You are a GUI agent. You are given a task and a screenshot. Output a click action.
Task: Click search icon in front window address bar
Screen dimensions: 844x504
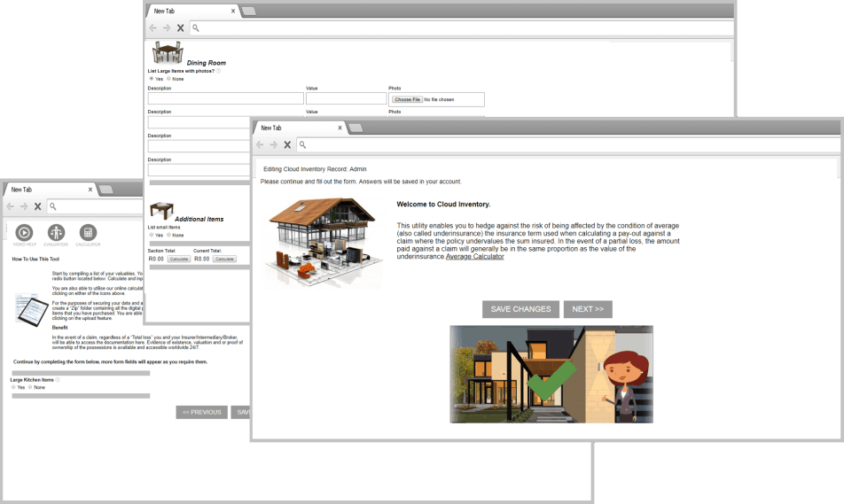click(302, 144)
